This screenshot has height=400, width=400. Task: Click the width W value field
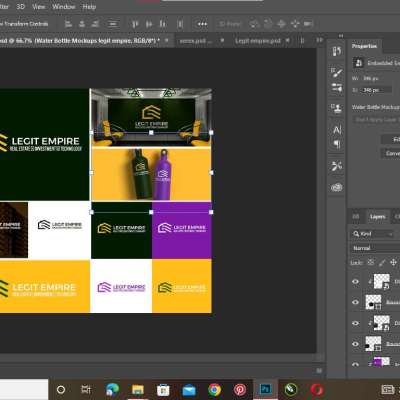377,79
